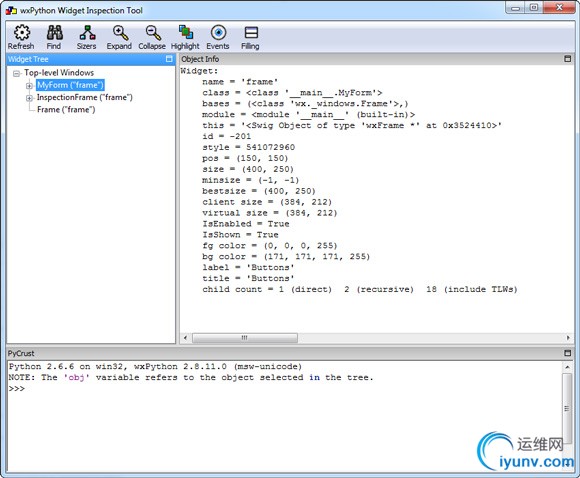Collapse tree with magnifier minus icon

tap(153, 33)
